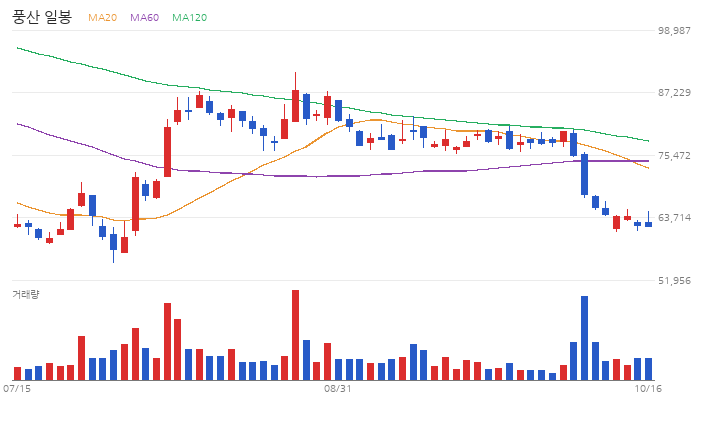Click the 87,229 price axis label

point(674,93)
